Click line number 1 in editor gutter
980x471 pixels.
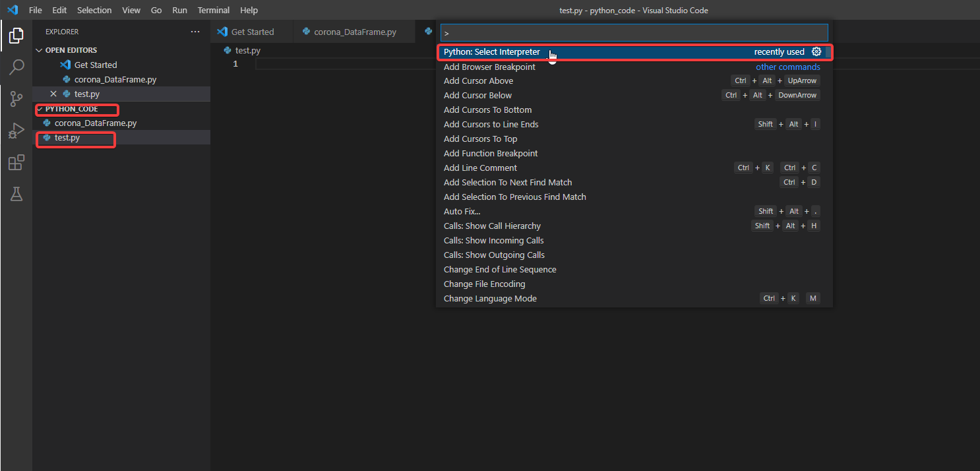(235, 64)
